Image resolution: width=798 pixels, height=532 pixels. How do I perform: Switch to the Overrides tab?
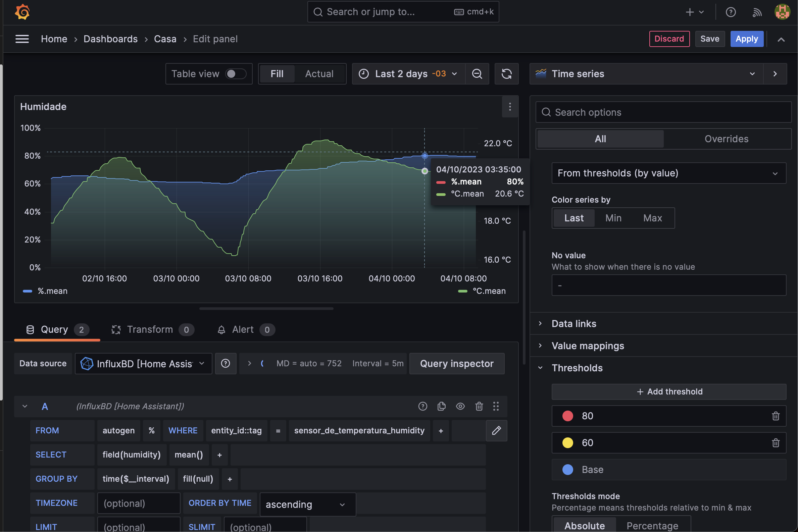727,139
